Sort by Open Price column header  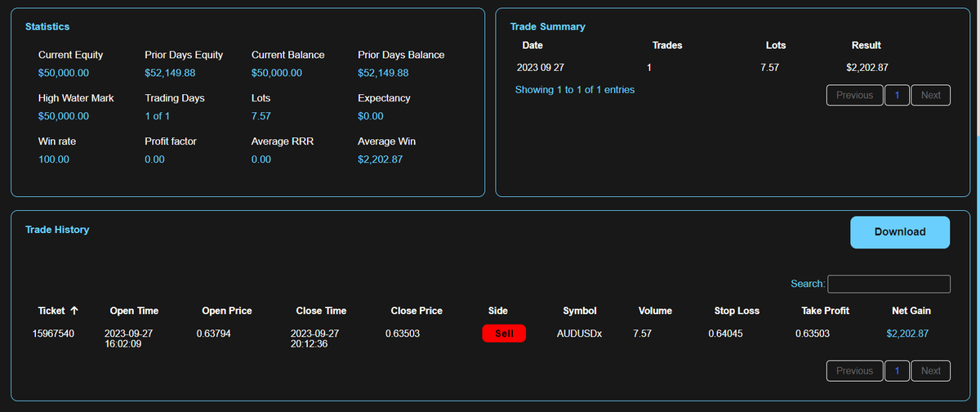(x=227, y=311)
